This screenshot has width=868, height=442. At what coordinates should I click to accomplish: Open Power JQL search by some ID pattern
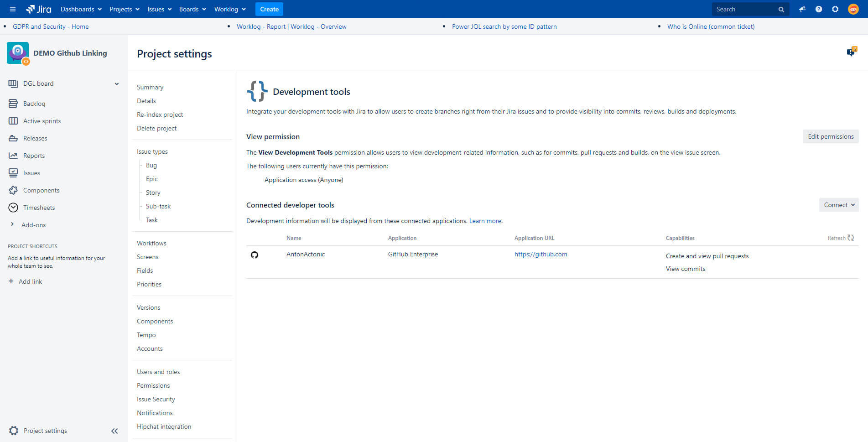504,26
